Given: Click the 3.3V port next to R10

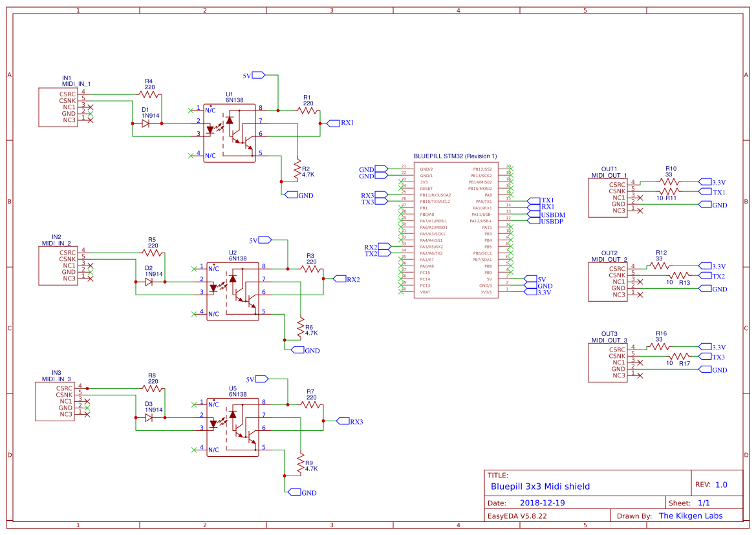Looking at the screenshot, I should coord(706,182).
